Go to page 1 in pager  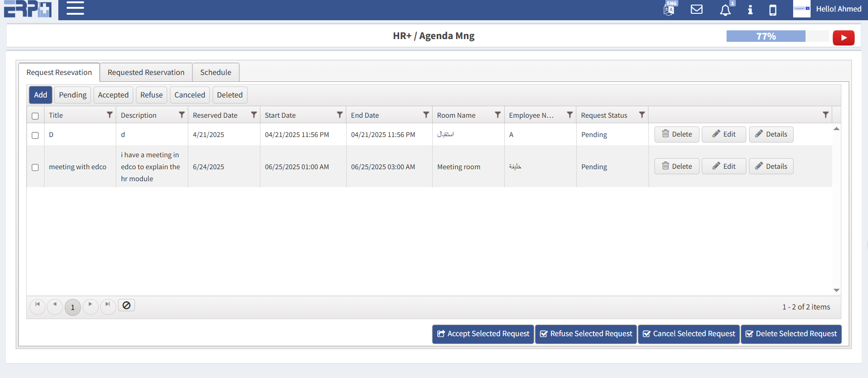pyautogui.click(x=73, y=307)
